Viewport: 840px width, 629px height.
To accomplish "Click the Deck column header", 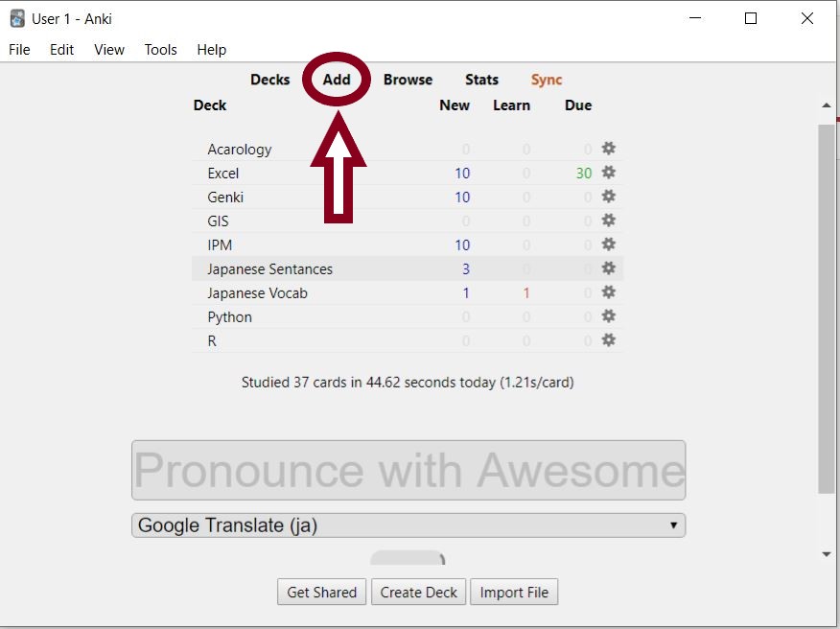I will coord(210,105).
